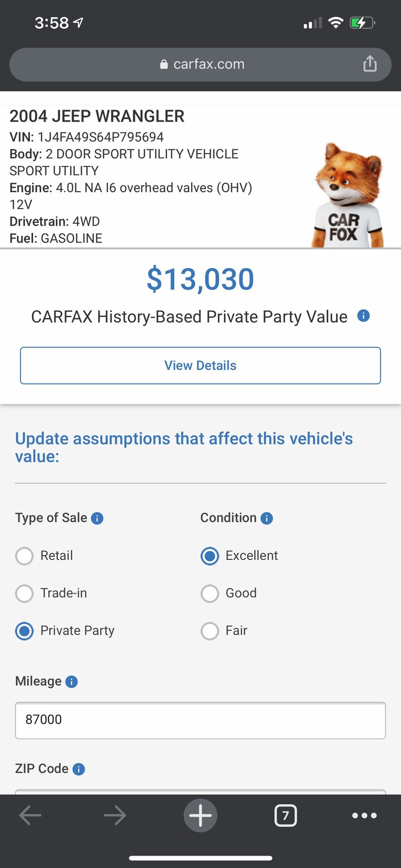Select Excellent condition
The width and height of the screenshot is (401, 868).
pos(210,556)
